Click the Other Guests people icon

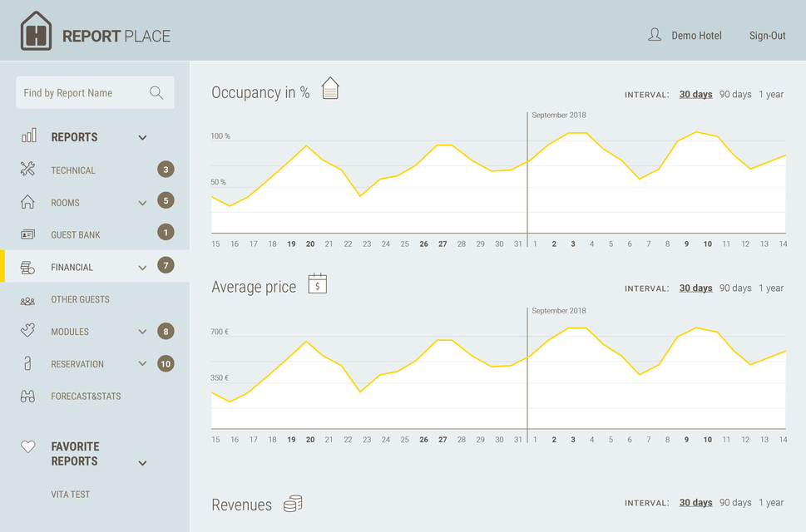27,300
